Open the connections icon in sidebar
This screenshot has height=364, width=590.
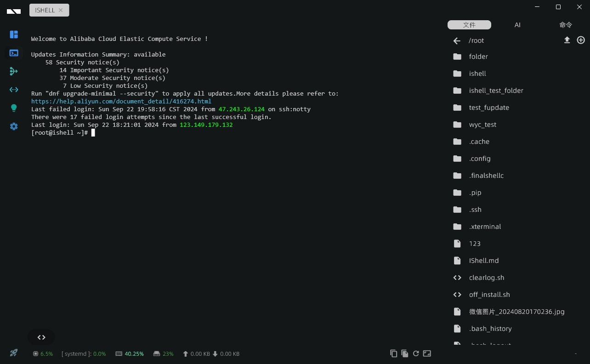(14, 71)
